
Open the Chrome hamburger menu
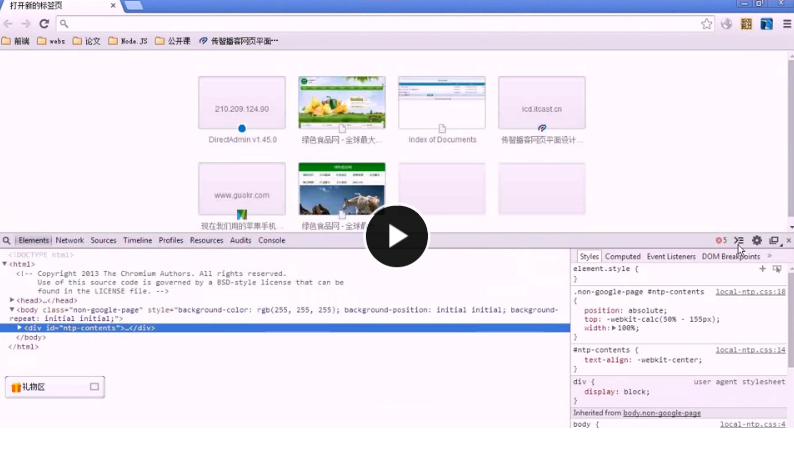(x=786, y=24)
